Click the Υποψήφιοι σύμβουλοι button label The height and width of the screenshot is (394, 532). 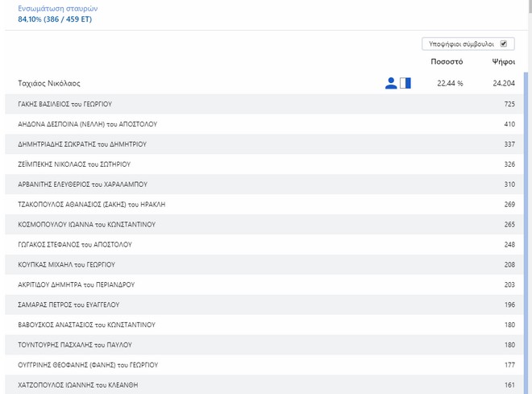[x=461, y=44]
